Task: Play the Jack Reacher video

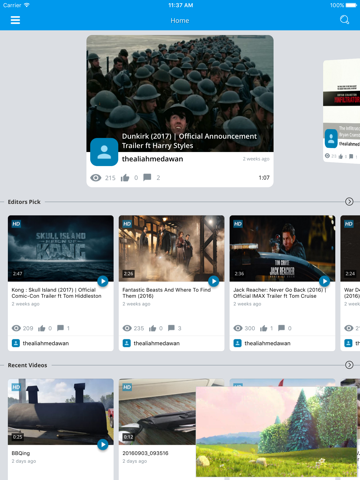Action: (x=324, y=281)
